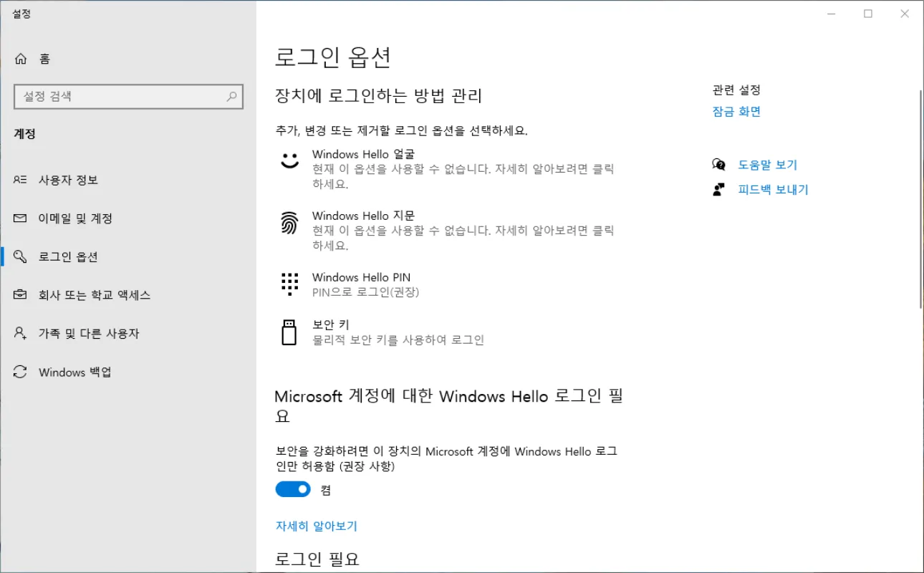This screenshot has height=573, width=924.
Task: Click the Windows Hello face smiley icon
Action: [x=289, y=160]
